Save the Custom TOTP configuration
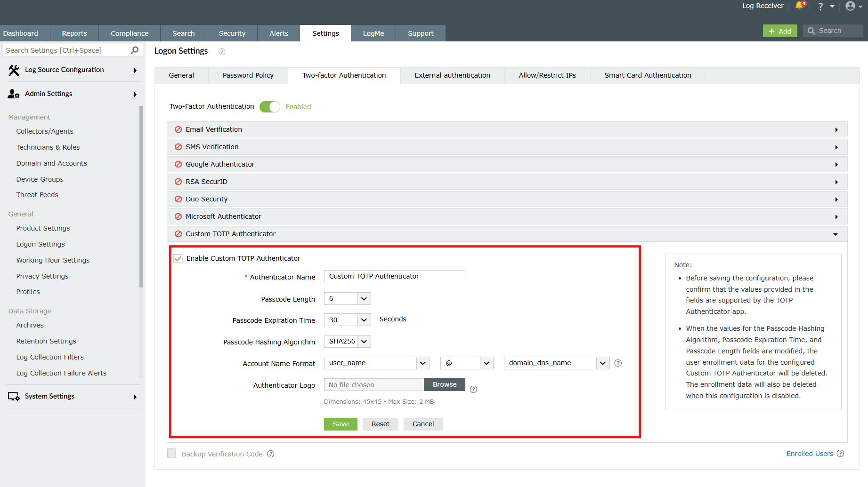Image resolution: width=868 pixels, height=487 pixels. (341, 424)
